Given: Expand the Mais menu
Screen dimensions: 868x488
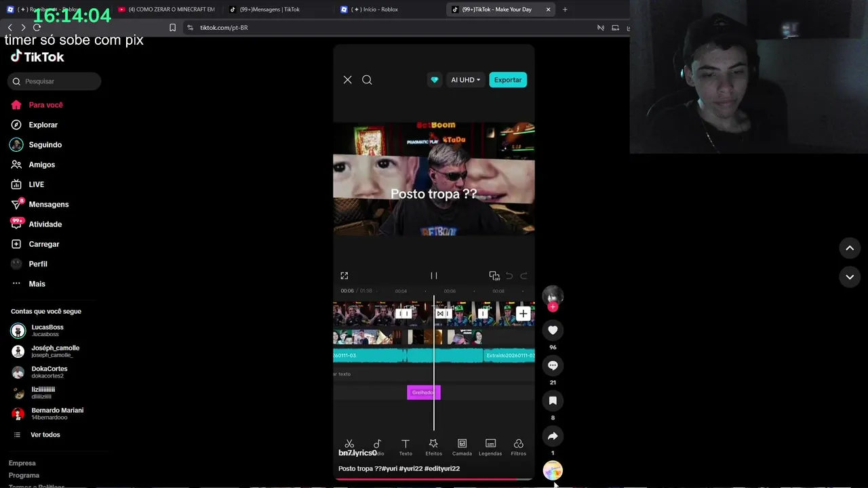Looking at the screenshot, I should point(37,284).
